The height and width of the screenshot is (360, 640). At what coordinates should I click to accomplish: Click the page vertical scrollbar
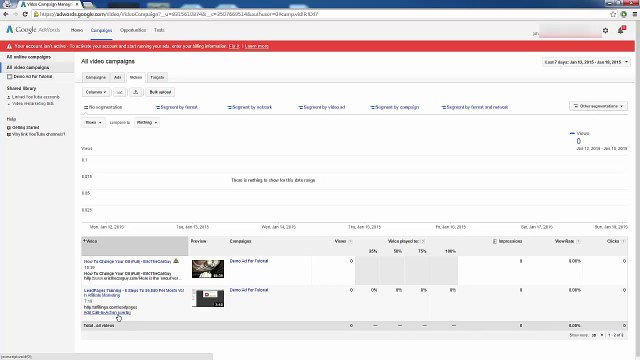(x=637, y=188)
